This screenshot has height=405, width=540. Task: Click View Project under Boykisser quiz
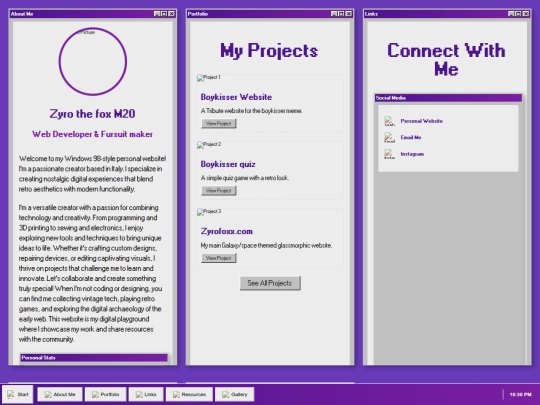[219, 190]
